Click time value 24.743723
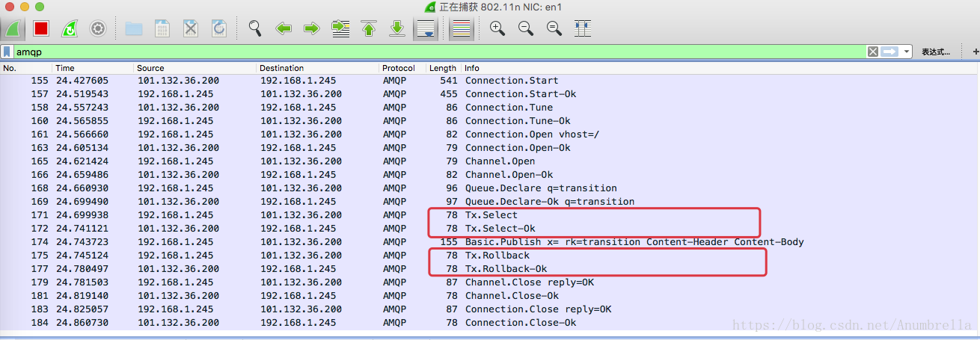Screen dimensions: 980x340 pos(82,242)
